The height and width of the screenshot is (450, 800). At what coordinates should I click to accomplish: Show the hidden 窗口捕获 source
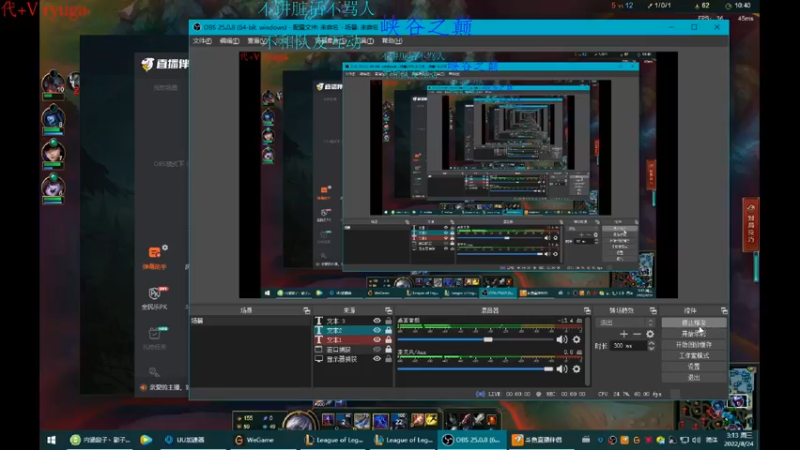(377, 349)
